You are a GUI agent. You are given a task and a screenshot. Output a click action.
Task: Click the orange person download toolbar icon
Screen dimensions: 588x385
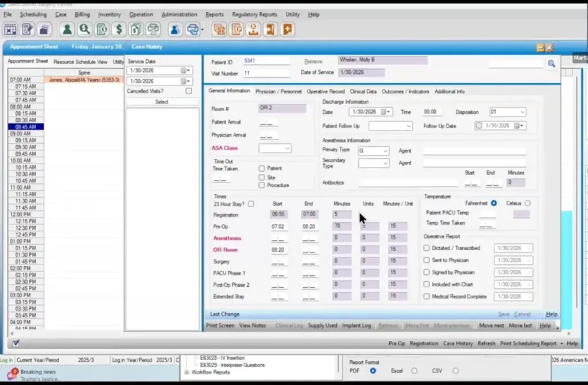(253, 29)
